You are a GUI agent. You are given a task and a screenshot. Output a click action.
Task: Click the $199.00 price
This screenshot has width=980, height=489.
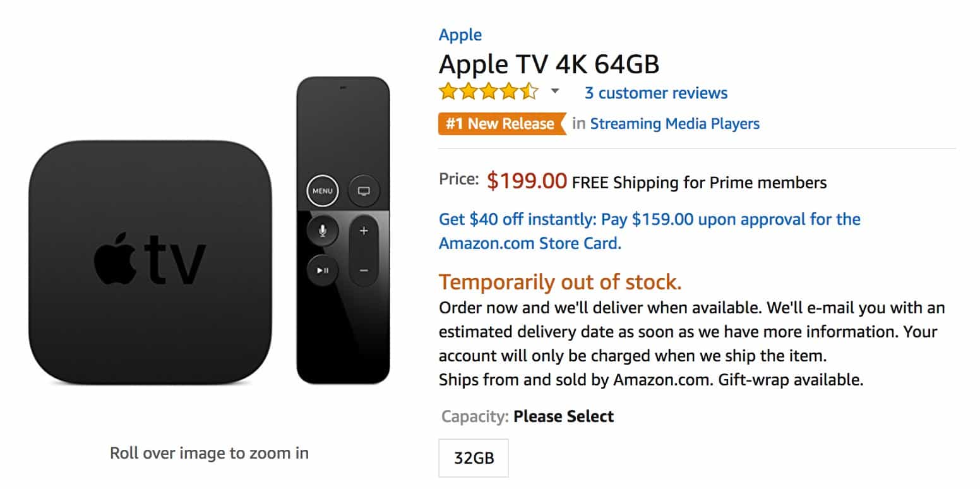(527, 181)
